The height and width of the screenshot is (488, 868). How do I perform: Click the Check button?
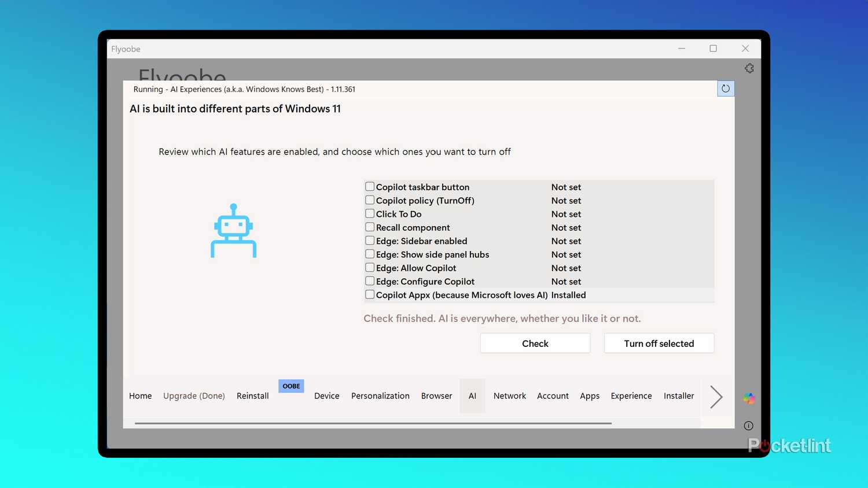coord(535,343)
